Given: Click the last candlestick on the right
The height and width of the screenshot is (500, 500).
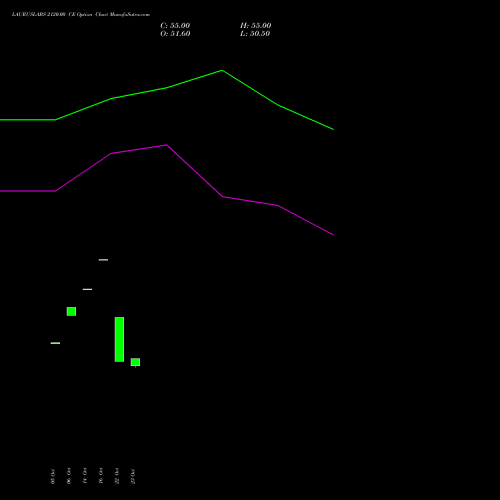Looking at the screenshot, I should tap(135, 362).
